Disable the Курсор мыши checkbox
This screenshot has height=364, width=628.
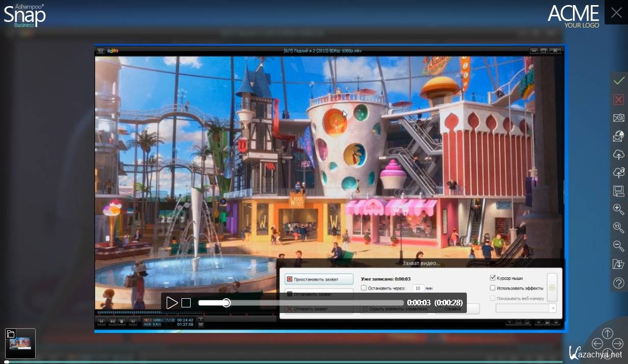492,278
